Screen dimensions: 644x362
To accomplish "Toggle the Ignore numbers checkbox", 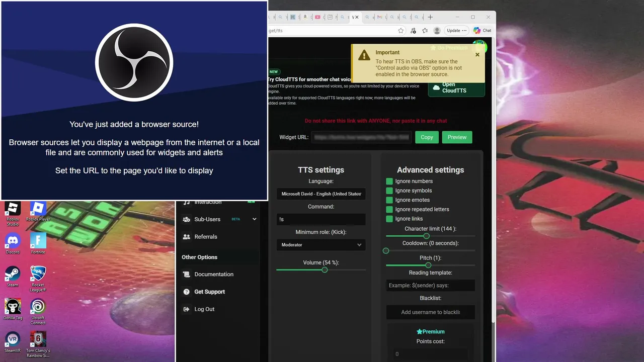I will (389, 181).
